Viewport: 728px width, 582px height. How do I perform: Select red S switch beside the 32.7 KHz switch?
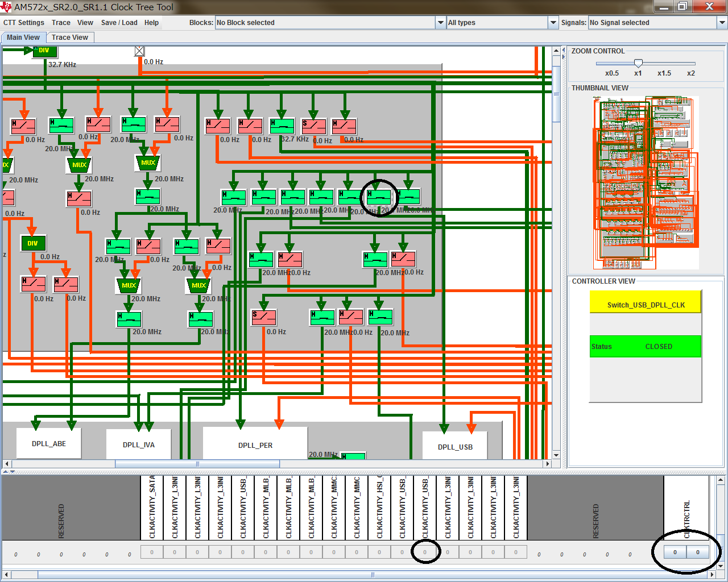point(314,126)
